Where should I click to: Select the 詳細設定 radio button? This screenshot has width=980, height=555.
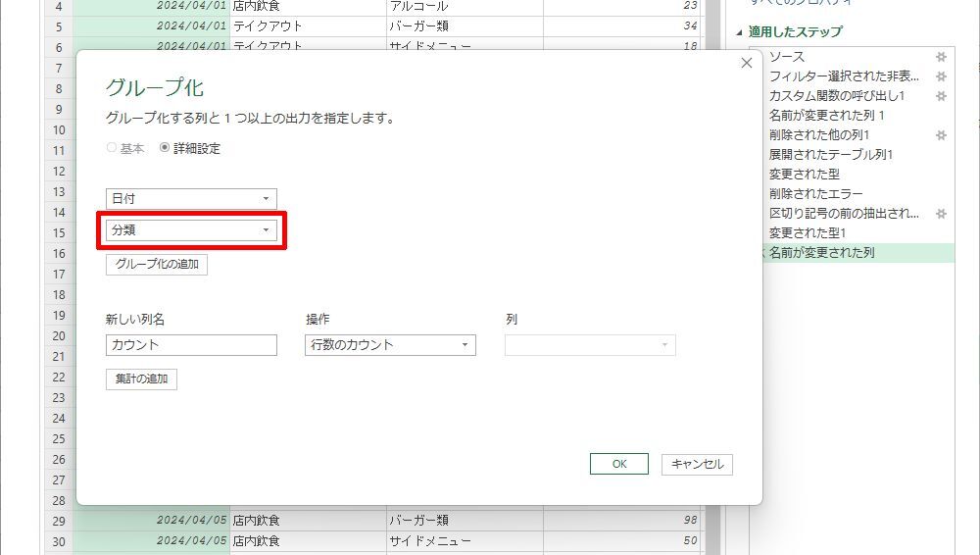[x=165, y=149]
